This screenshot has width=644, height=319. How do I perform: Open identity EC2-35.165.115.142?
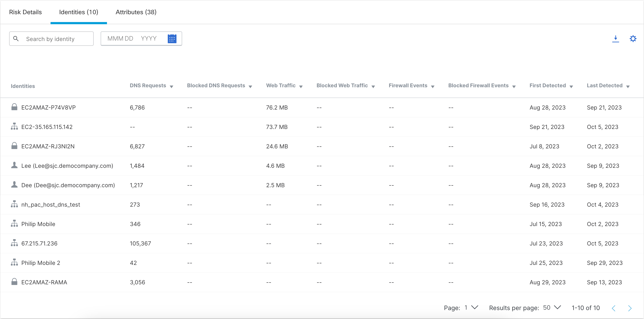pyautogui.click(x=47, y=127)
